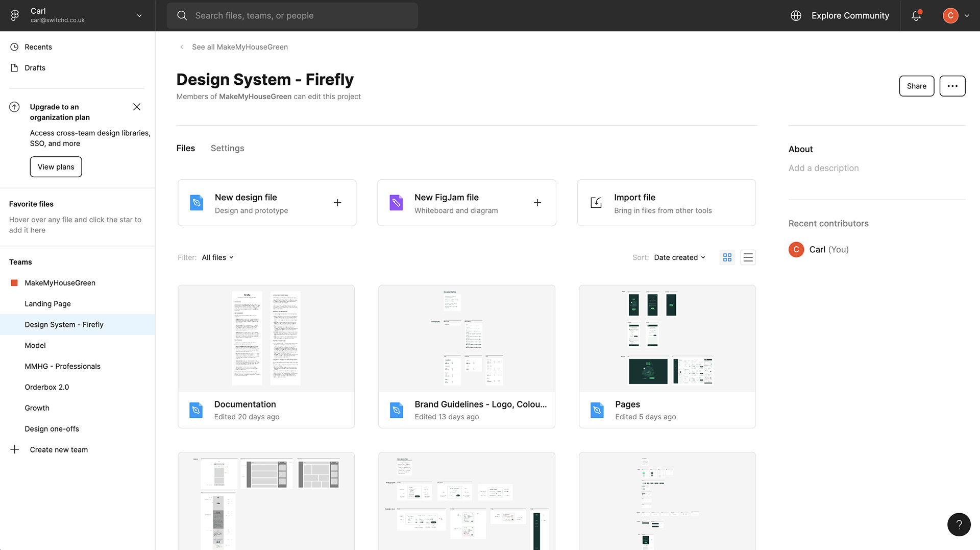This screenshot has height=550, width=980.
Task: Open Recents in the sidebar
Action: point(78,47)
